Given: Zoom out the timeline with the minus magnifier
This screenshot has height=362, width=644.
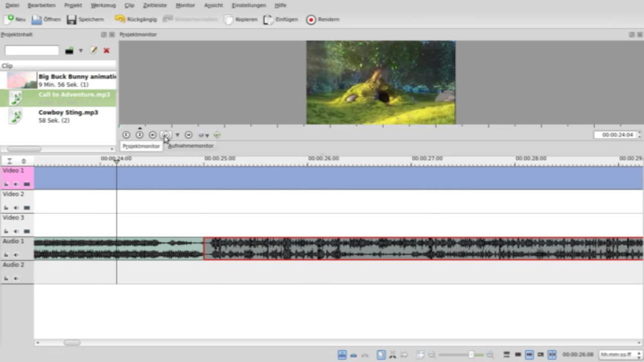Looking at the screenshot, I should pos(432,355).
